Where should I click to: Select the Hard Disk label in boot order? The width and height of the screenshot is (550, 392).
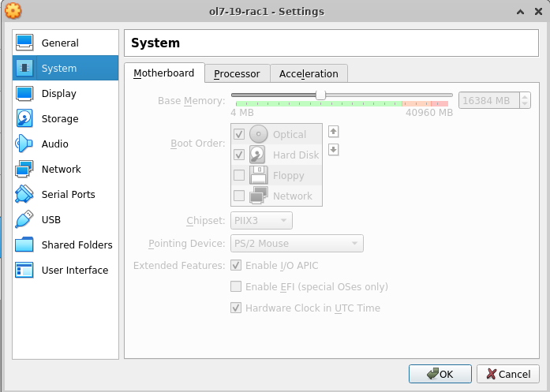click(296, 155)
